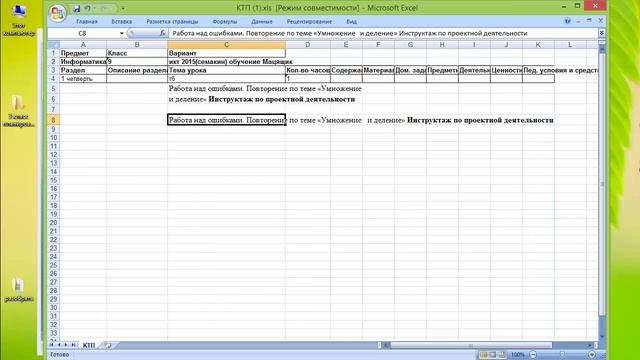Open the Главная ribbon tab
Viewport: 640px width, 360px height.
(87, 22)
